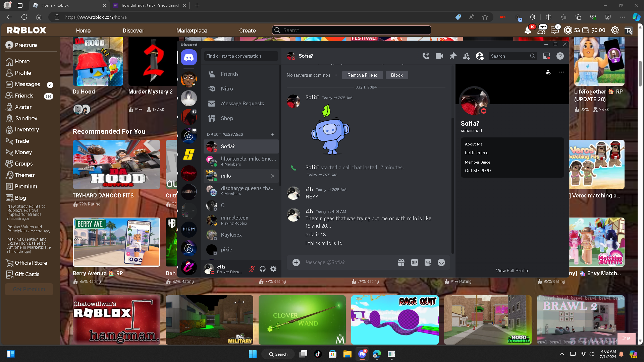Hide the user profile panel in Discord
Viewport: 644px width, 362px height.
480,56
